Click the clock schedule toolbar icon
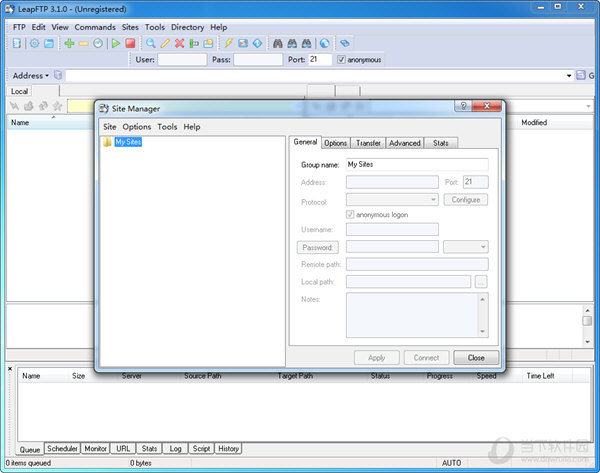This screenshot has width=600, height=473. [x=98, y=43]
